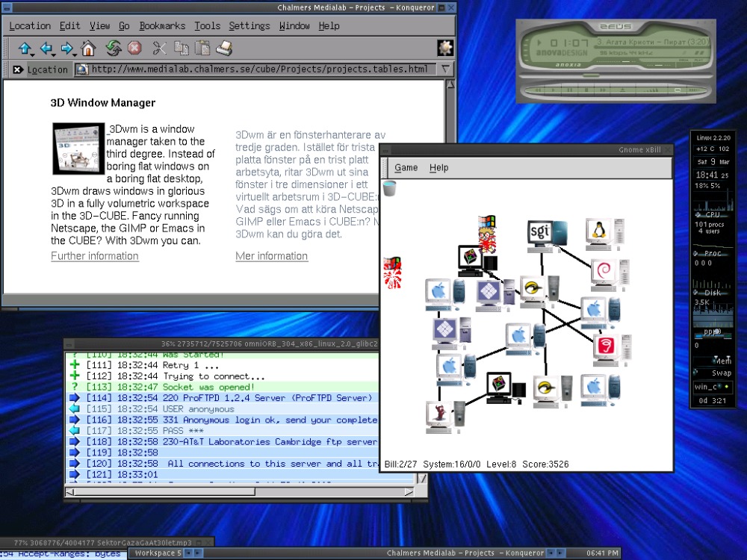Click the 3Dwm thumbnail image
Screen dimensions: 747x560
coord(78,149)
